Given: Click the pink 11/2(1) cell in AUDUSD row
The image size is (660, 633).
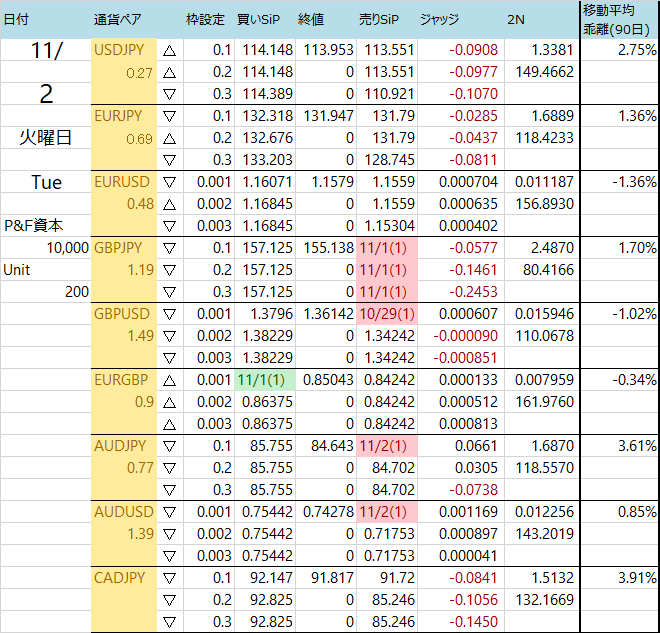Looking at the screenshot, I should tap(387, 512).
